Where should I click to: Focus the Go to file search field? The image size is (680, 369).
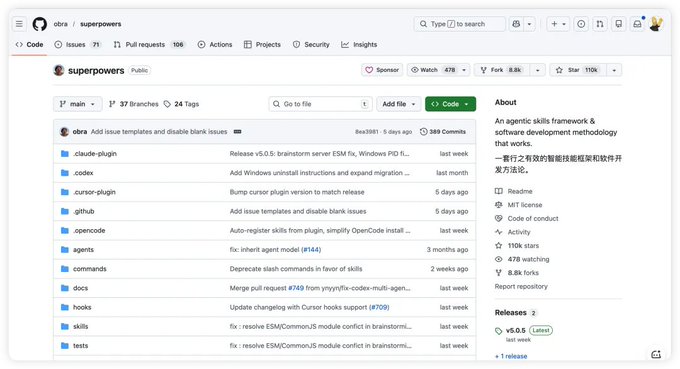(x=320, y=104)
